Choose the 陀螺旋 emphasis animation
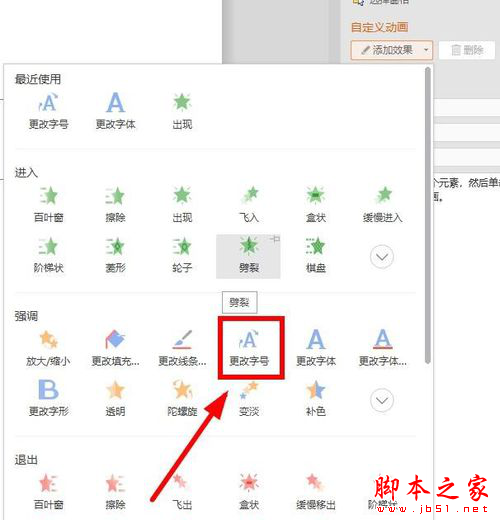Screen dimensions: 500x520 (182, 397)
